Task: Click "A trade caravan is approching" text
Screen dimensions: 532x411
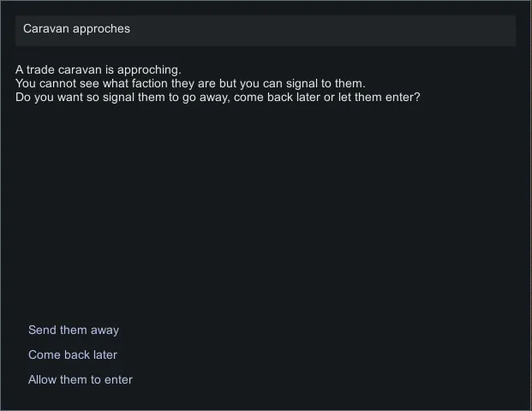Action: pyautogui.click(x=98, y=69)
